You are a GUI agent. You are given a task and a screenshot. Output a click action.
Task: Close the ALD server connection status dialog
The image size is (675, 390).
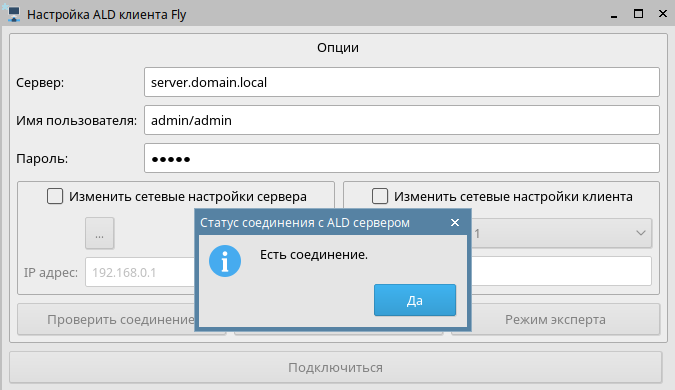point(455,223)
